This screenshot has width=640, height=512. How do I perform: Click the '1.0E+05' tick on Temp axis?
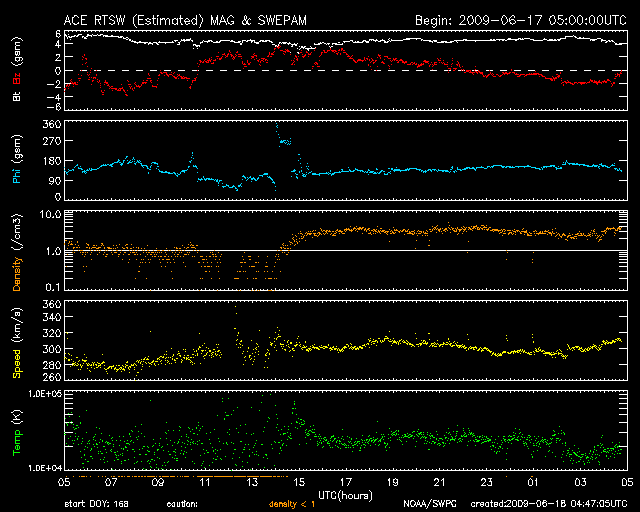coord(45,394)
